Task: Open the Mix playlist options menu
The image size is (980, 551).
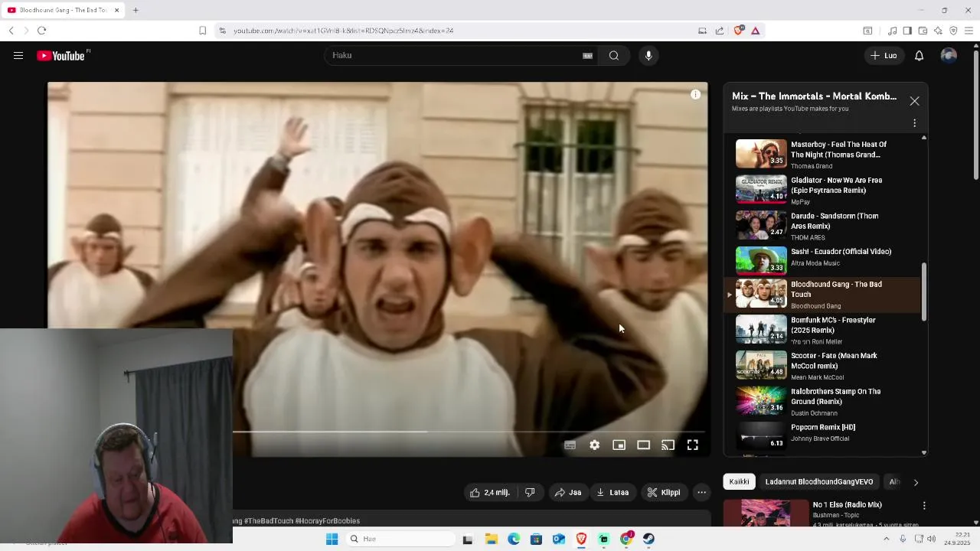Action: click(914, 123)
